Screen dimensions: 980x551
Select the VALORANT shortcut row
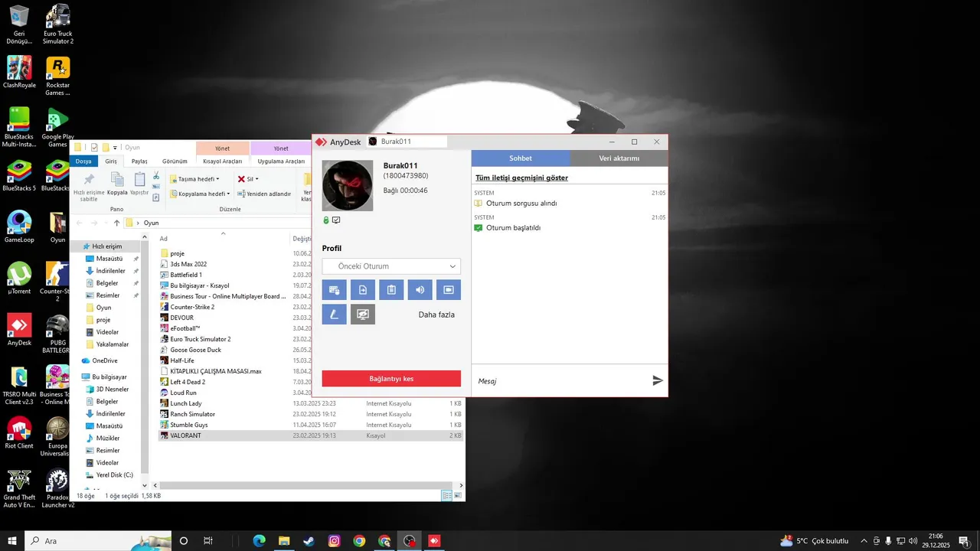point(310,435)
